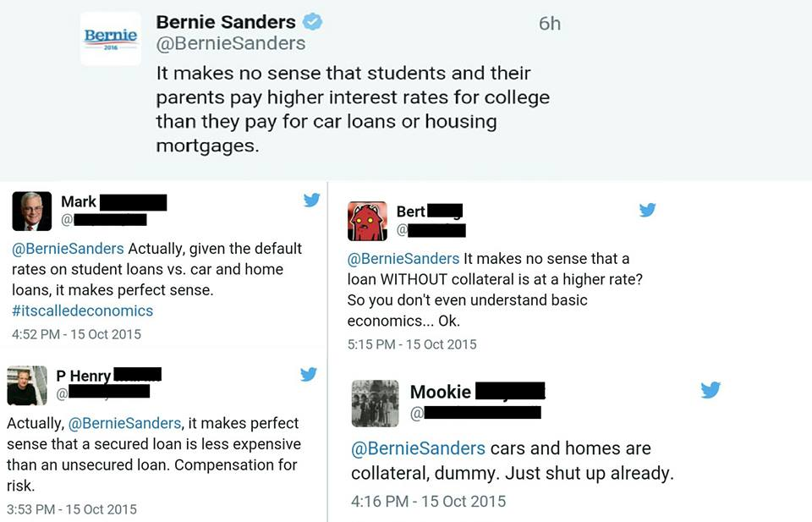
Task: Click the Twitter bird icon on Bert's tweet
Action: coord(647,210)
